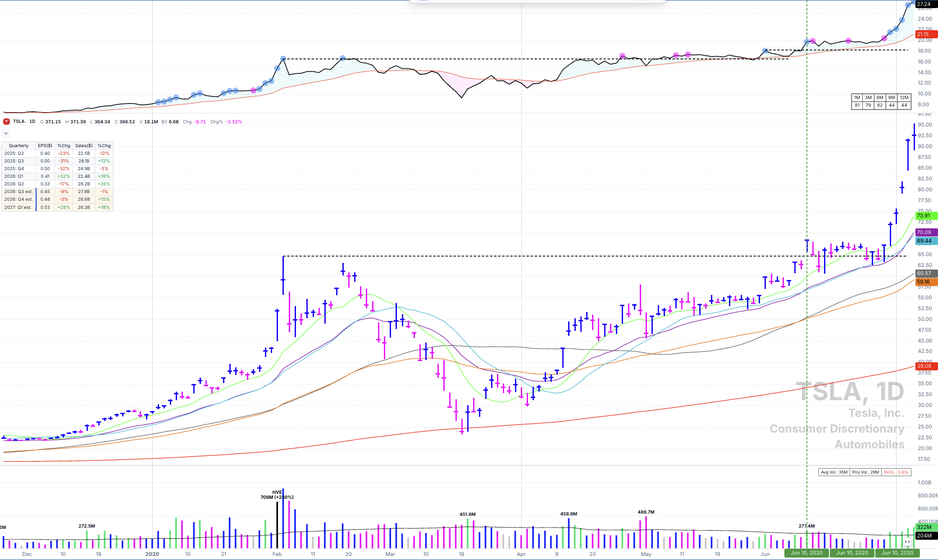Image resolution: width=938 pixels, height=560 pixels.
Task: Click the green 322M volume label
Action: click(x=926, y=527)
